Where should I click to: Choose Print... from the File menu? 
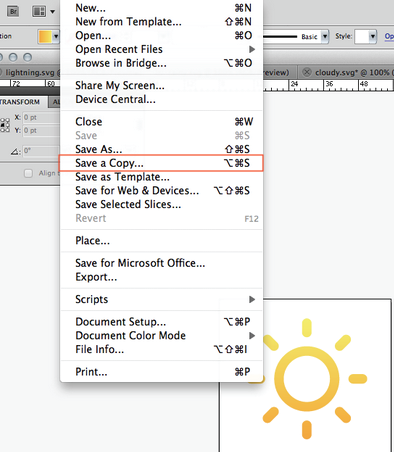point(161,372)
